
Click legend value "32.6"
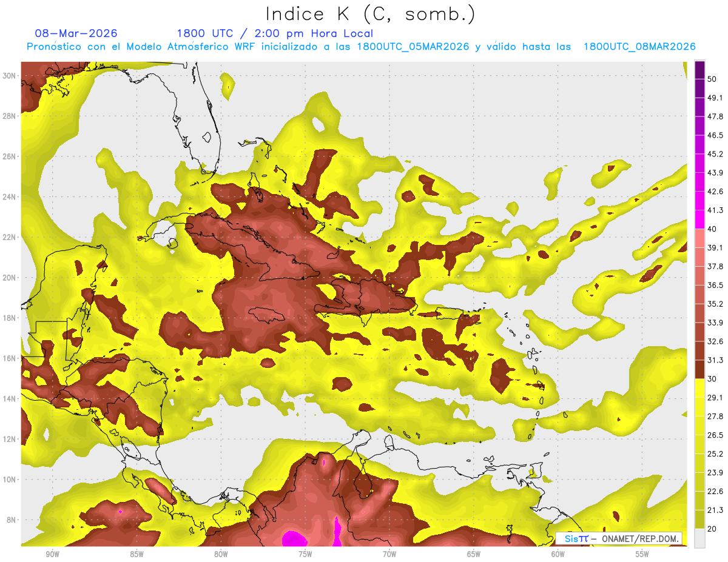click(715, 341)
